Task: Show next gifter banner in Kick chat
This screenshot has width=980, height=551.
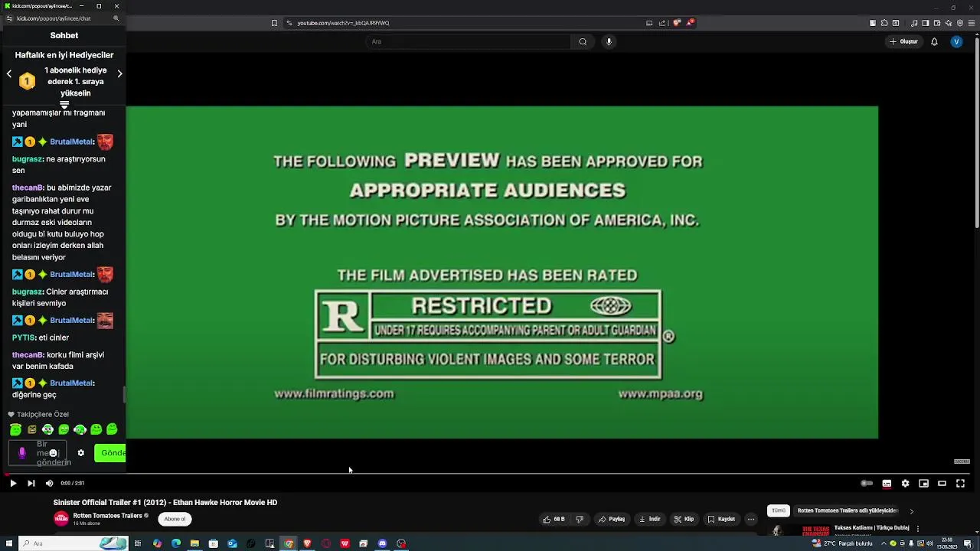Action: click(x=119, y=74)
